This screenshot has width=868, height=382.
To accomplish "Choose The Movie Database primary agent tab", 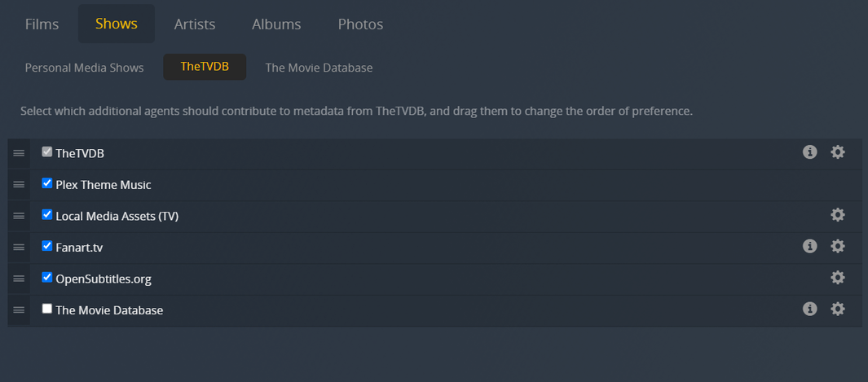I will [319, 68].
